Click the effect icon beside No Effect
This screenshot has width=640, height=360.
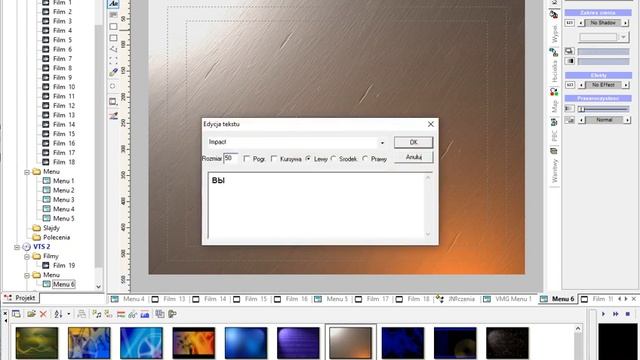570,85
